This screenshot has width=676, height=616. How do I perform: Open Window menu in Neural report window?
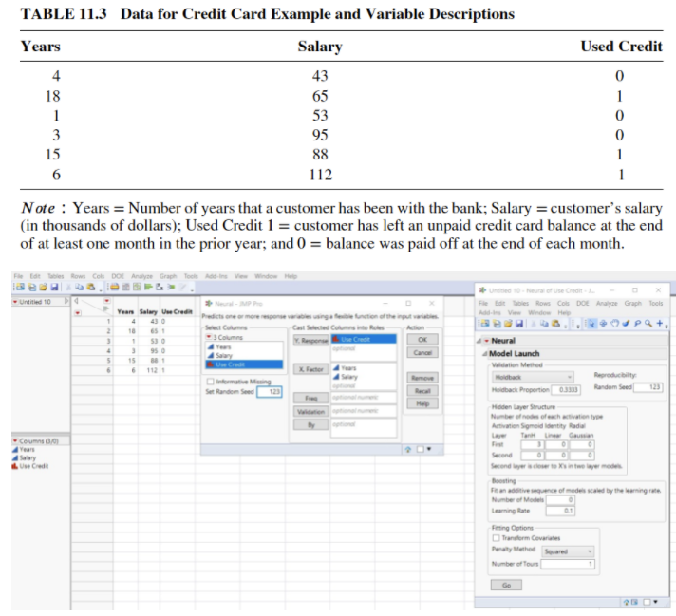coord(539,312)
